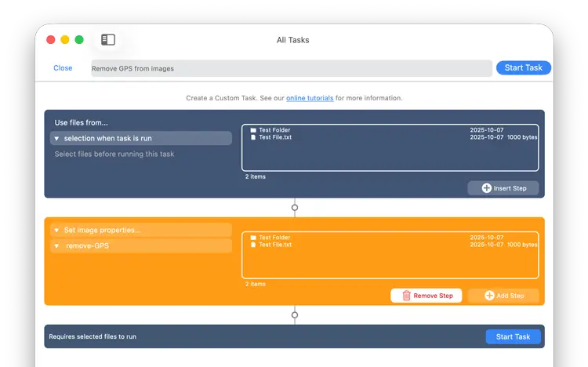The image size is (588, 367).
Task: Click the yellow minimize window button
Action: [65, 40]
